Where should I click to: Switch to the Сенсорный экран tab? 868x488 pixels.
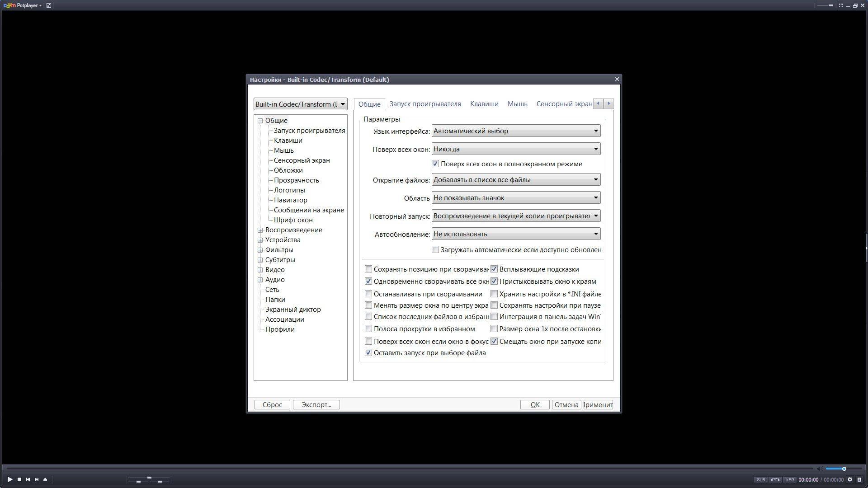564,104
